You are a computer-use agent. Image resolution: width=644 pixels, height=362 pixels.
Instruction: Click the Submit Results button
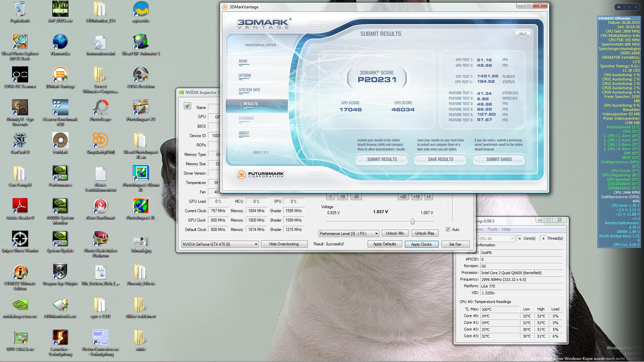[x=382, y=160]
